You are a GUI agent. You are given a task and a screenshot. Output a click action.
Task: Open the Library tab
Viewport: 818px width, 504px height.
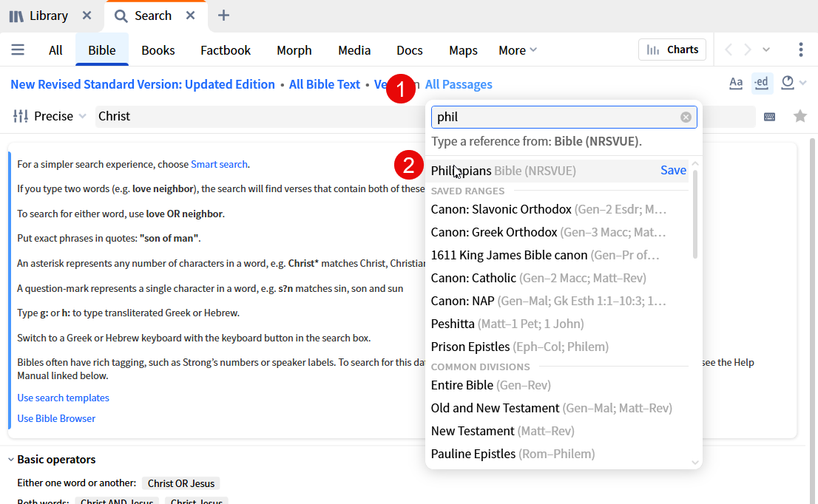[x=40, y=16]
